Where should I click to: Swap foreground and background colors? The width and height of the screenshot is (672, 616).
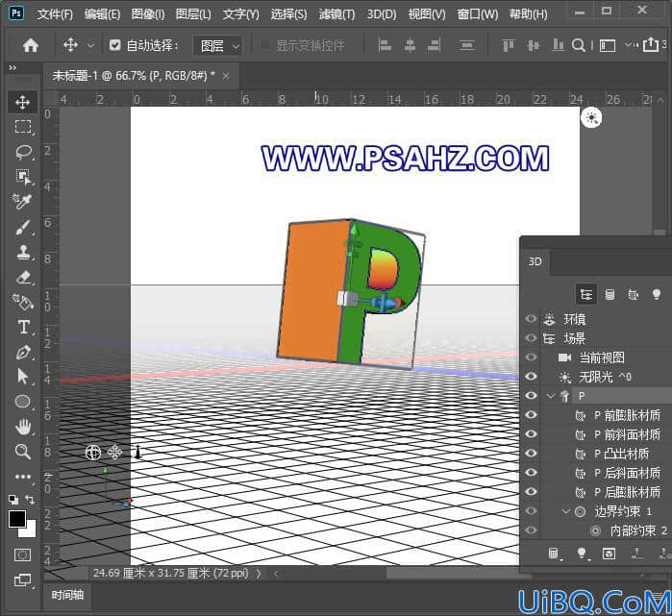pos(30,500)
